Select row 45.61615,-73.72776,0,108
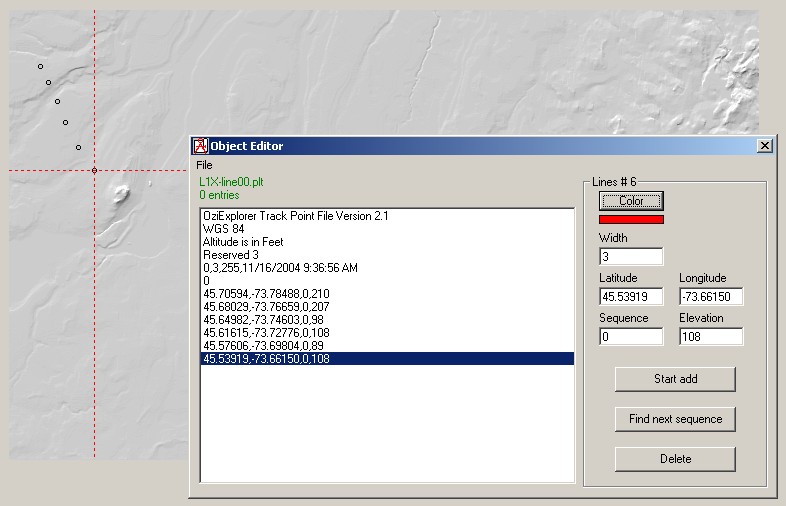The height and width of the screenshot is (506, 786). (x=387, y=333)
